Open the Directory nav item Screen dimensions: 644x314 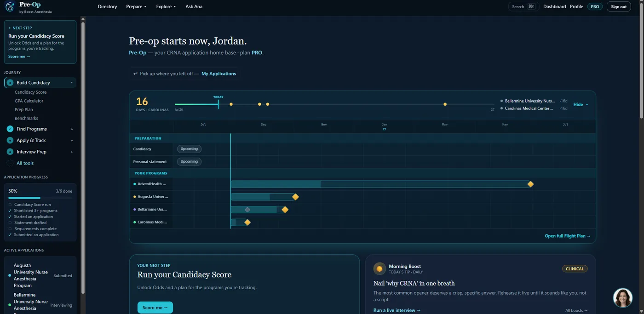coord(107,6)
